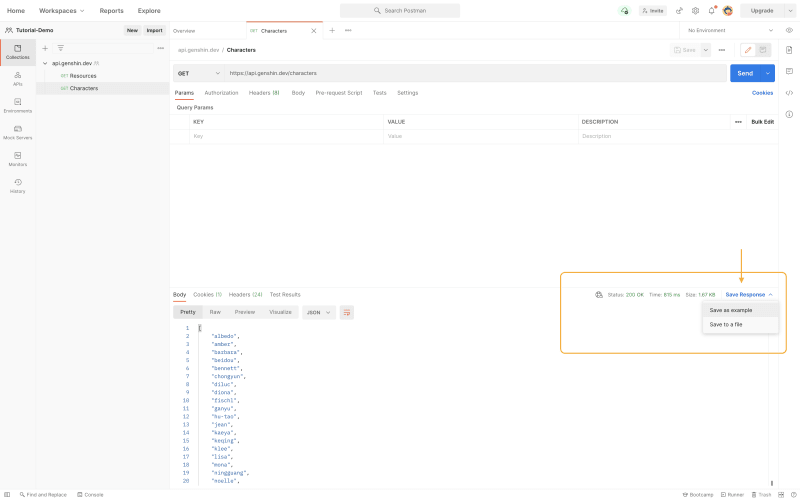The height and width of the screenshot is (500, 800).
Task: Open the code snippet icon in the right sidebar
Action: click(x=789, y=93)
